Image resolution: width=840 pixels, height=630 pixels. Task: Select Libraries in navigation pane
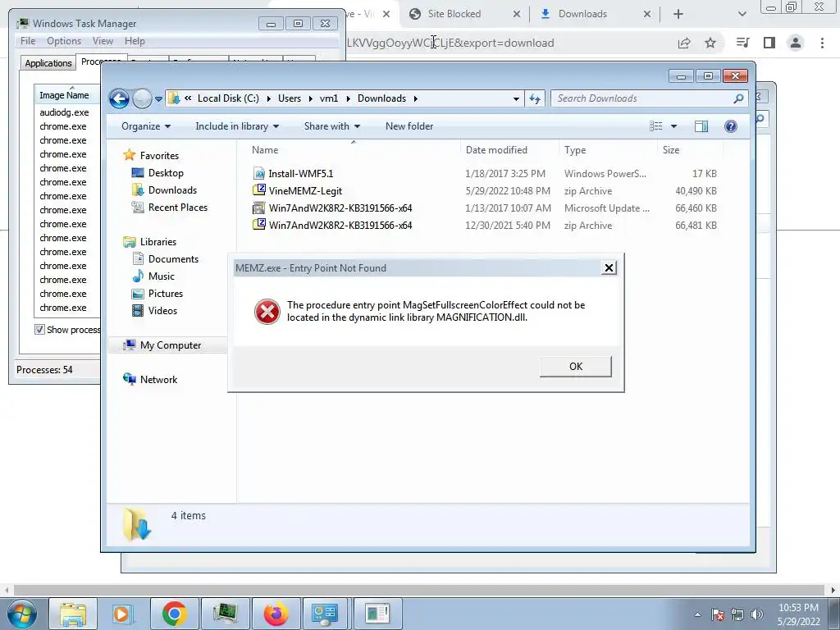158,242
